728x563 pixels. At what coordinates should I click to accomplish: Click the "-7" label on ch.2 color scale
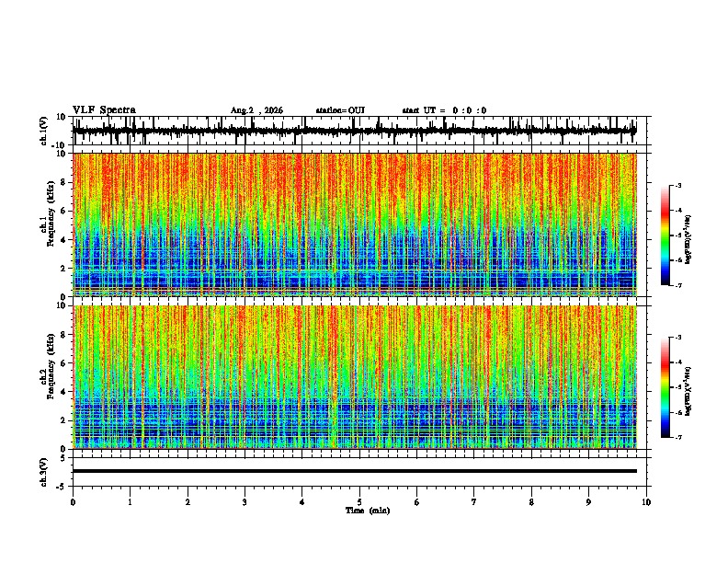(x=678, y=437)
